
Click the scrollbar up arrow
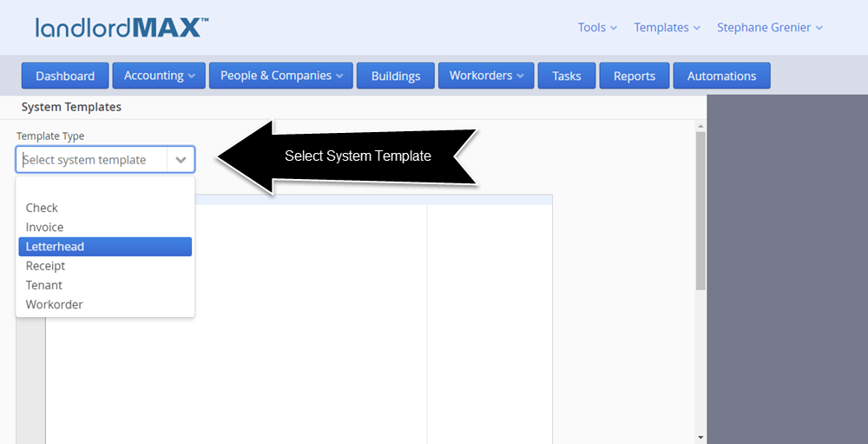700,126
